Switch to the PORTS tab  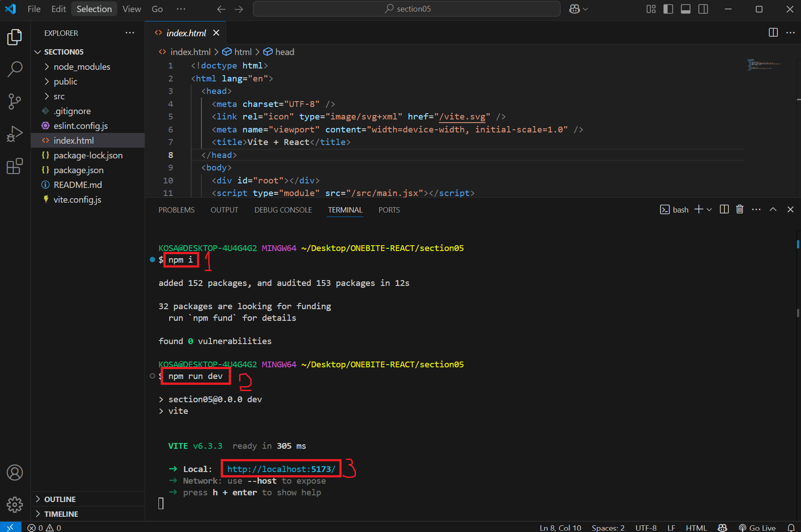tap(389, 210)
